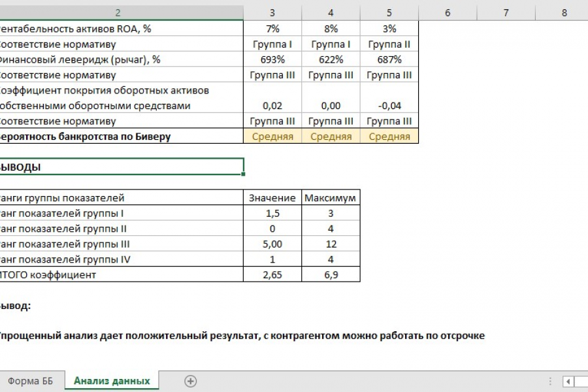Viewport: 588px width, 392px height.
Task: Select column header 5
Action: [389, 13]
